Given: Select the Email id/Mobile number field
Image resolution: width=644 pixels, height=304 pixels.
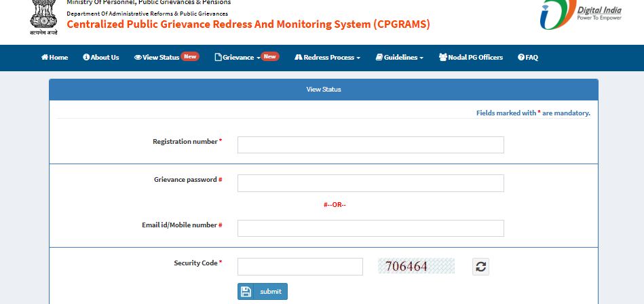Looking at the screenshot, I should click(371, 228).
